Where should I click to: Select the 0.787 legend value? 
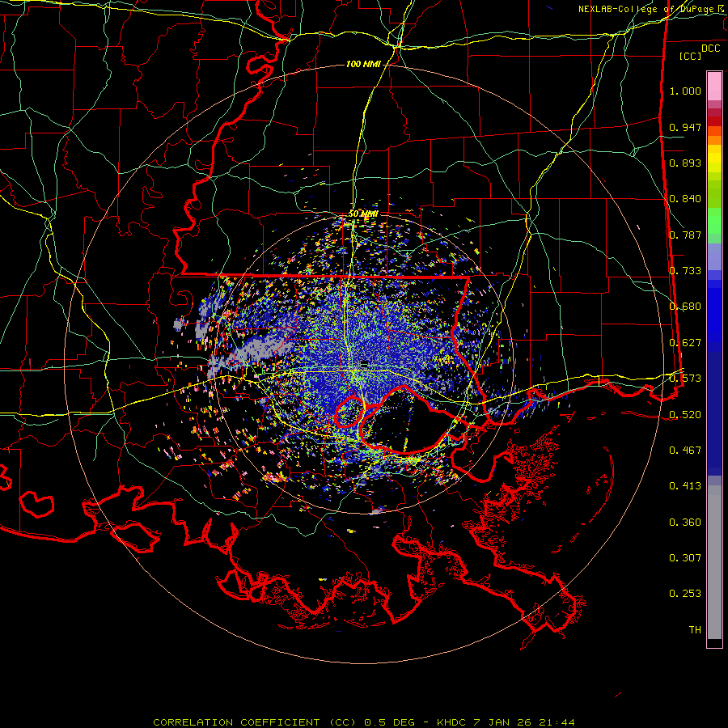[685, 235]
